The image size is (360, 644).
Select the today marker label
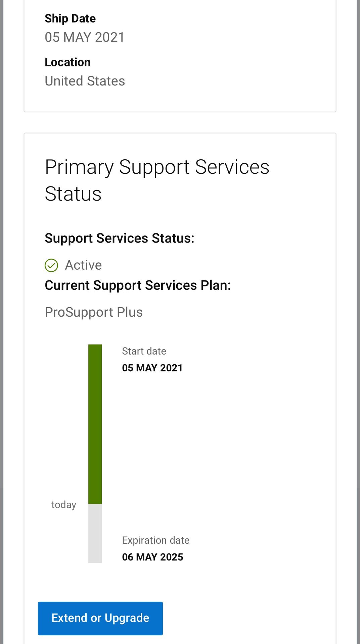tap(64, 505)
